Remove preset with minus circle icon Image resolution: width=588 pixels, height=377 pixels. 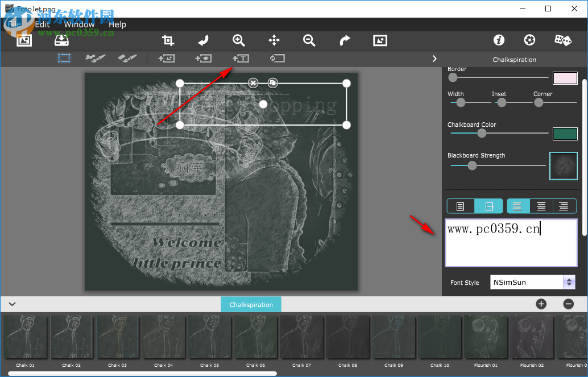(569, 304)
